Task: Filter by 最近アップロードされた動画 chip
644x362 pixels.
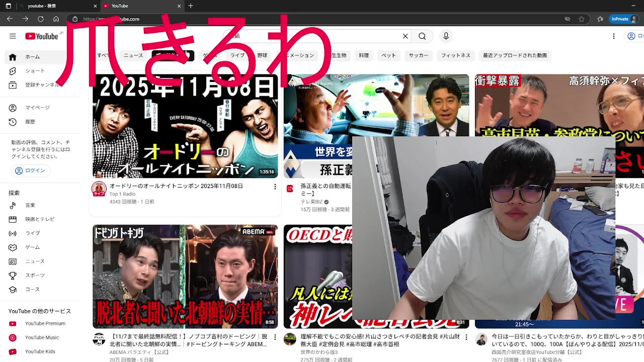Action: click(515, 55)
